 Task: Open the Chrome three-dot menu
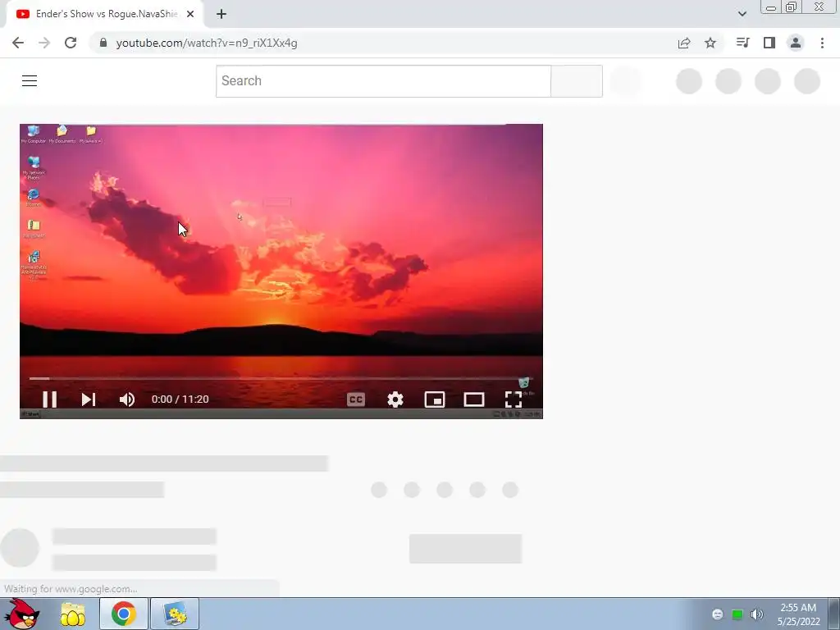[822, 43]
